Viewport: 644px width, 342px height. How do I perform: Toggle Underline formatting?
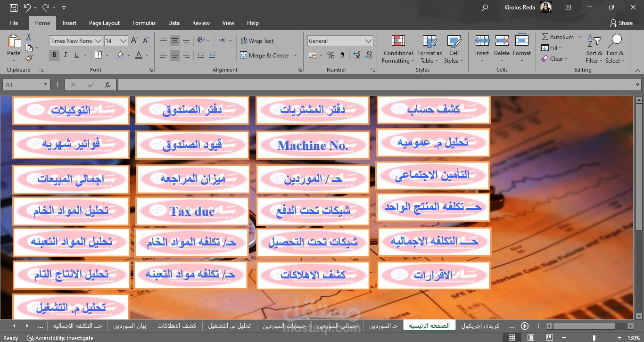(x=76, y=55)
